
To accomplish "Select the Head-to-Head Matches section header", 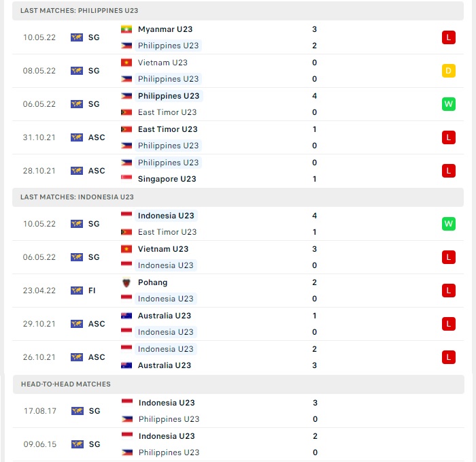I will [x=238, y=384].
